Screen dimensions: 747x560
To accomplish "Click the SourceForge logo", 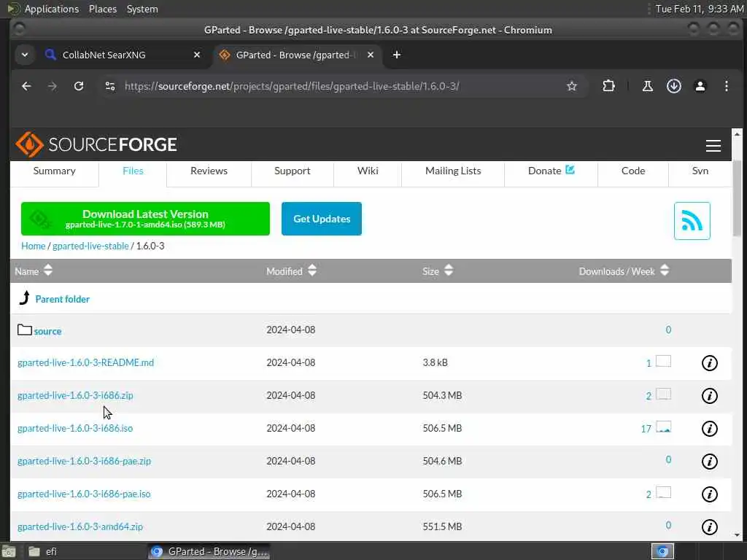I will click(96, 144).
